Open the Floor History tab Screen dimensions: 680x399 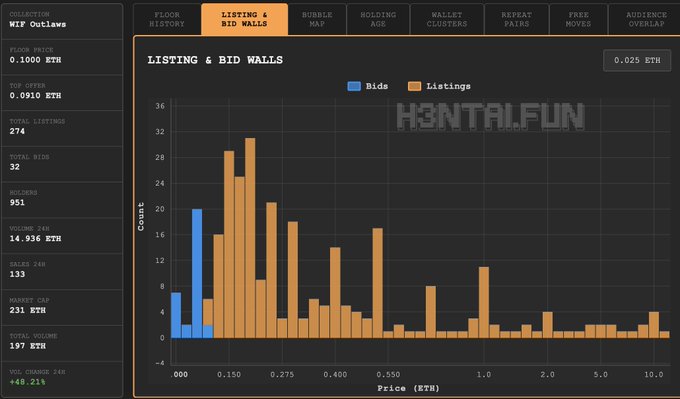tap(167, 20)
